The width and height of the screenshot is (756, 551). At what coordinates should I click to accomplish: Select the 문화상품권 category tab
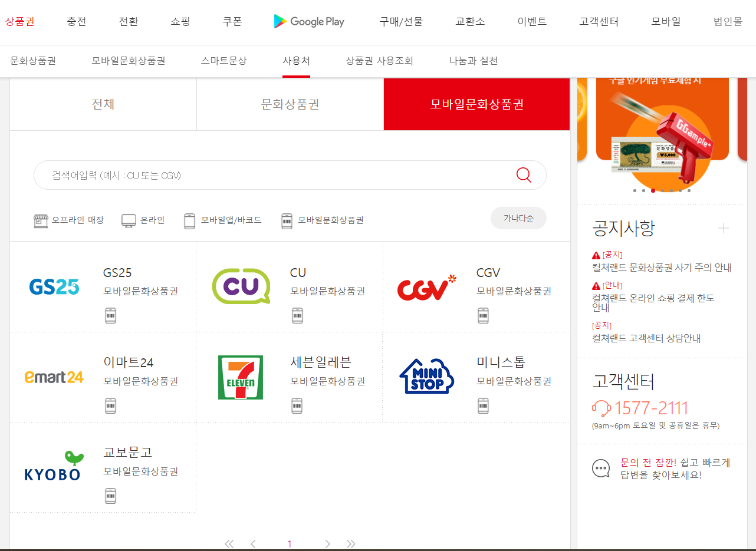tap(290, 104)
